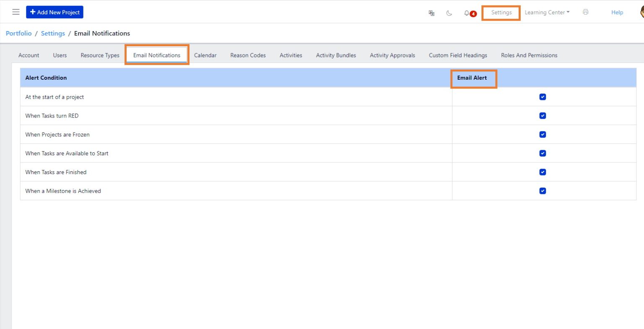Toggle checkbox for Tasks Available to Start
This screenshot has width=644, height=329.
click(x=543, y=153)
